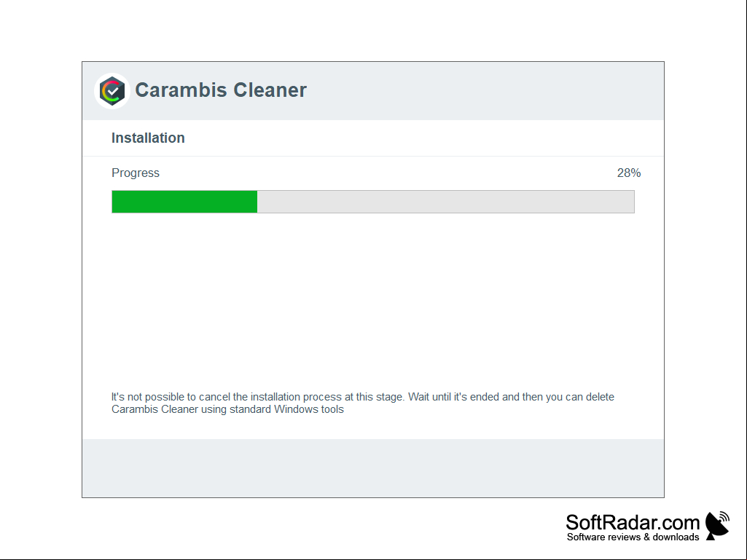
Task: Click the word Cleaner in the title
Action: click(x=270, y=90)
